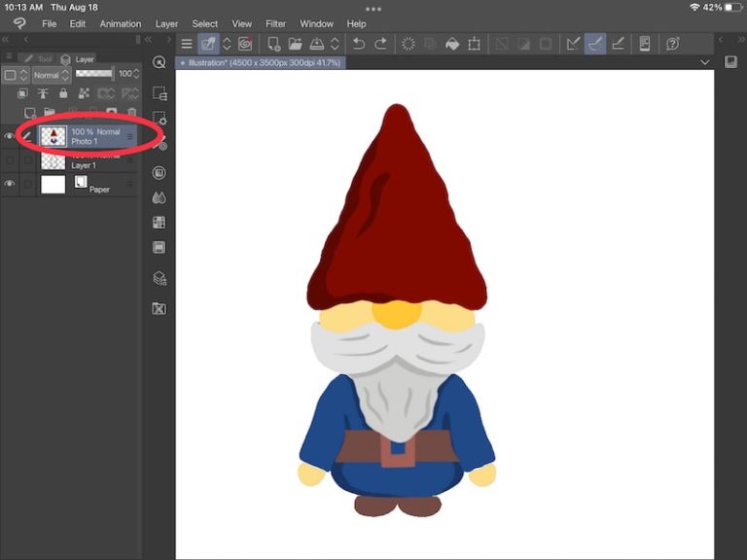Open the layer color palette dropdown
Viewport: 747px width, 560px height.
coord(16,75)
